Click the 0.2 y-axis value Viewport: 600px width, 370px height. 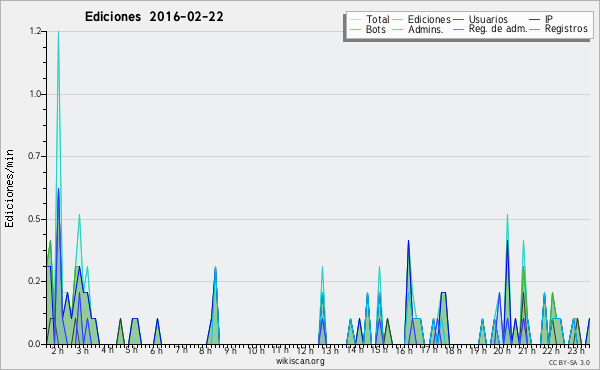[35, 281]
